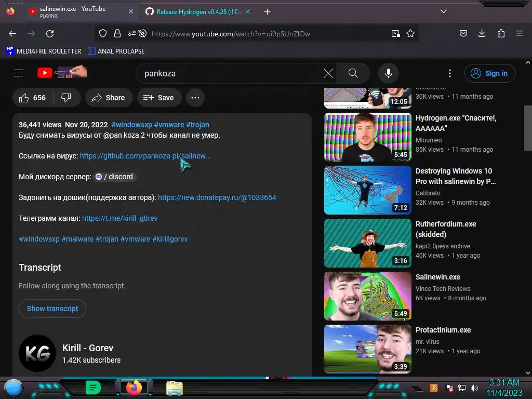The height and width of the screenshot is (399, 532).
Task: Dislike the video
Action: pos(66,98)
